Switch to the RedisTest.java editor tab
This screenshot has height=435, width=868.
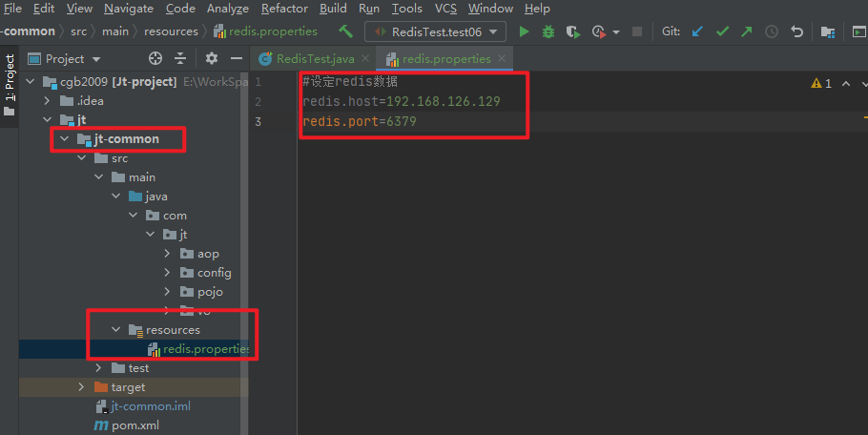pos(313,58)
